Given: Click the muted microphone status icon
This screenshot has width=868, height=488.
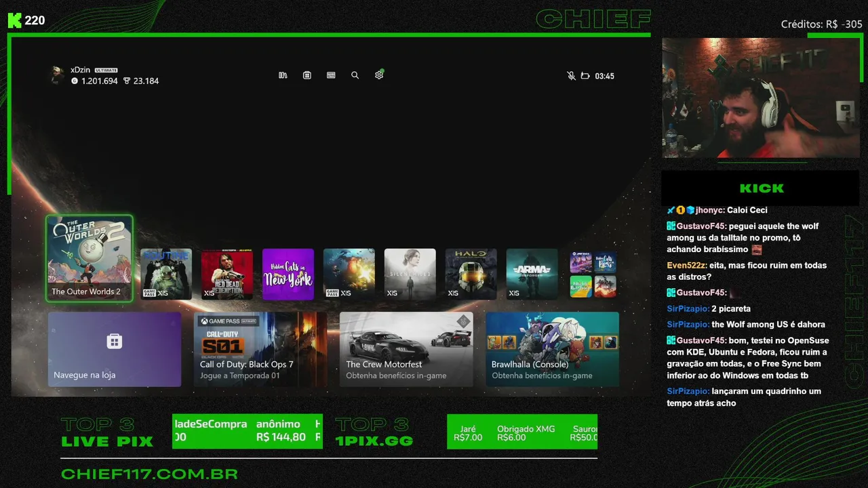Looking at the screenshot, I should click(571, 76).
